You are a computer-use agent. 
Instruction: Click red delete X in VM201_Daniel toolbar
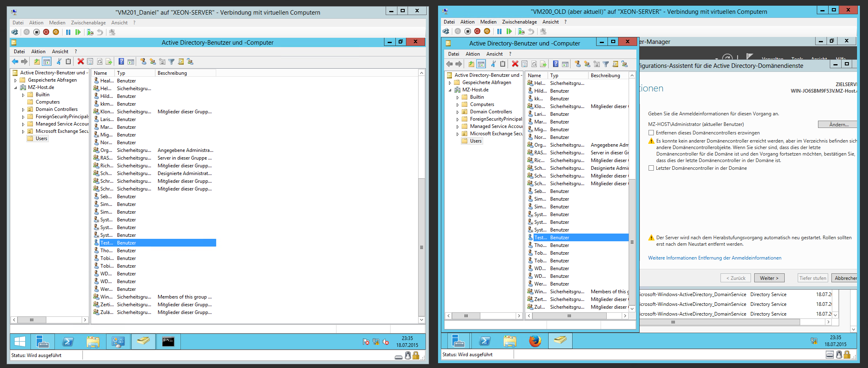point(80,61)
